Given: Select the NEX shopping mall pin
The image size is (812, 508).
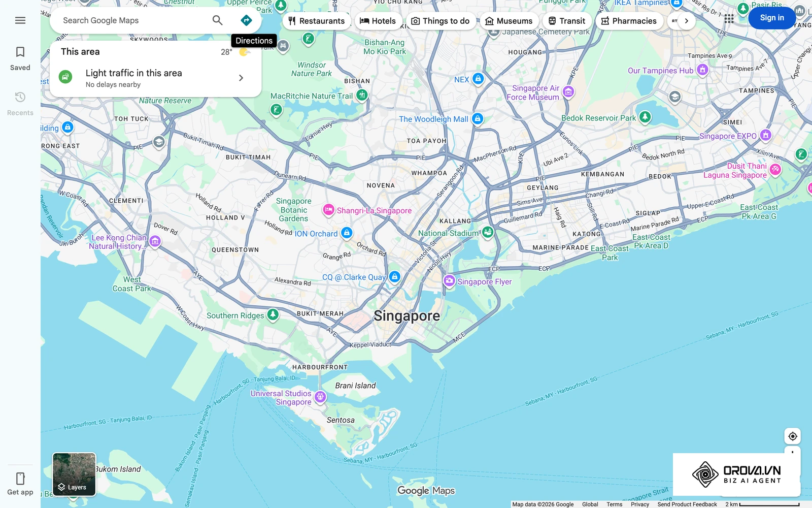Looking at the screenshot, I should [478, 79].
